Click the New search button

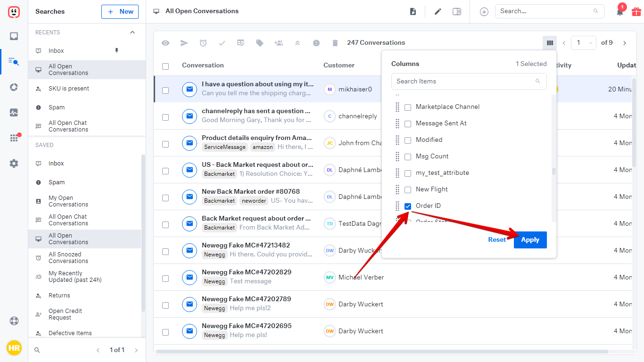click(120, 12)
